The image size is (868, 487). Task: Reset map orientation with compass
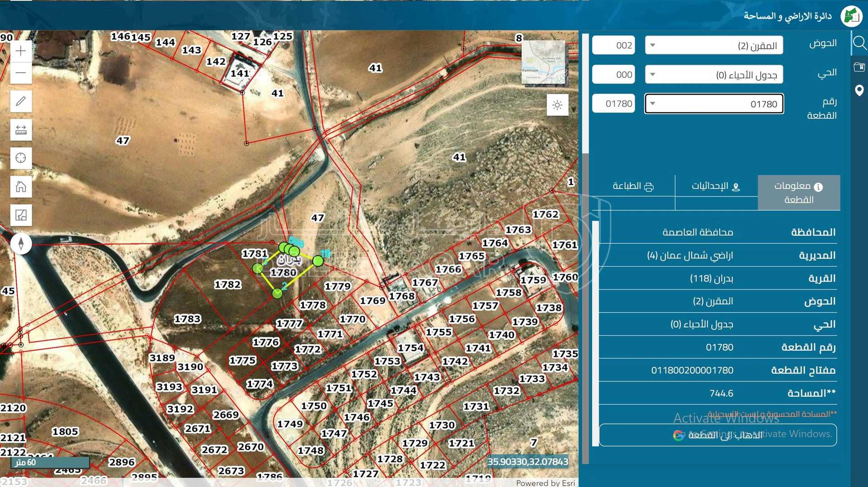coord(21,243)
